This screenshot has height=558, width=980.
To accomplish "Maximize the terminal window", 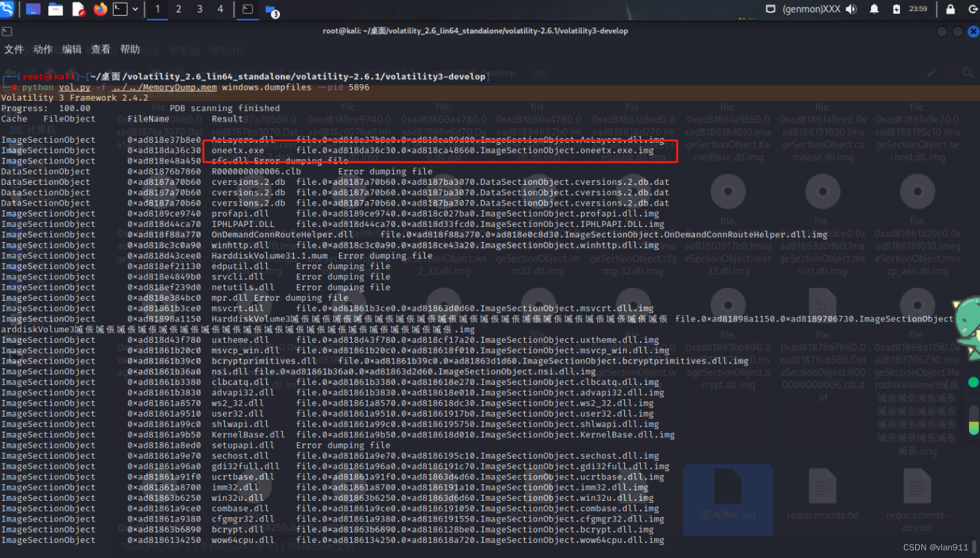I will [x=957, y=32].
